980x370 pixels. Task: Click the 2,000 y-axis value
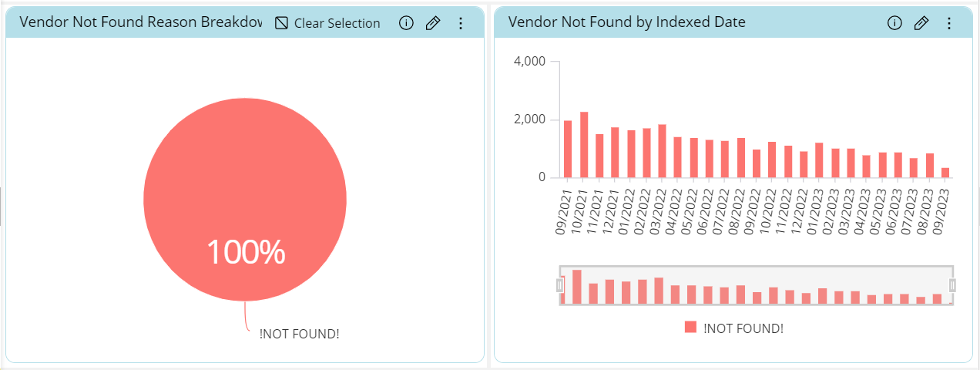pos(529,119)
